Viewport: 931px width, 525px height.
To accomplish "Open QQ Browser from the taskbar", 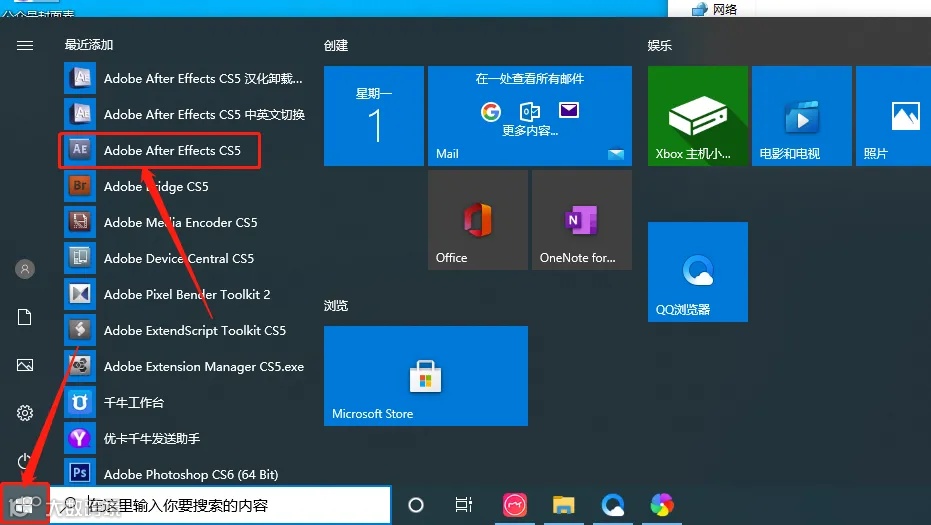I will (x=613, y=505).
